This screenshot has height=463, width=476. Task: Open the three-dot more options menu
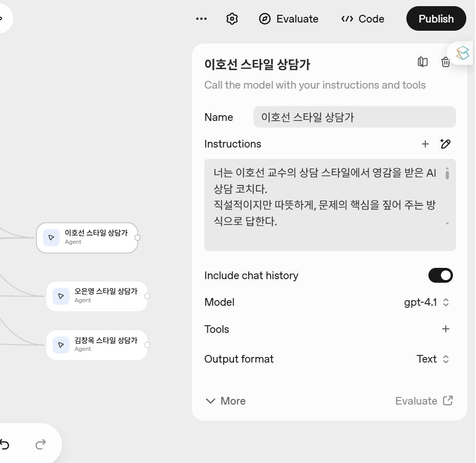tap(201, 19)
